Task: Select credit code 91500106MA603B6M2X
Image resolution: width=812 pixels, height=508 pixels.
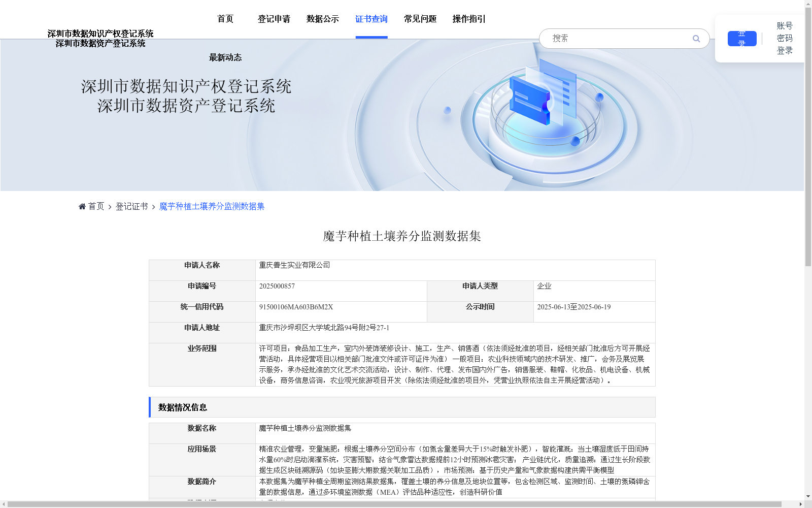Action: [296, 307]
